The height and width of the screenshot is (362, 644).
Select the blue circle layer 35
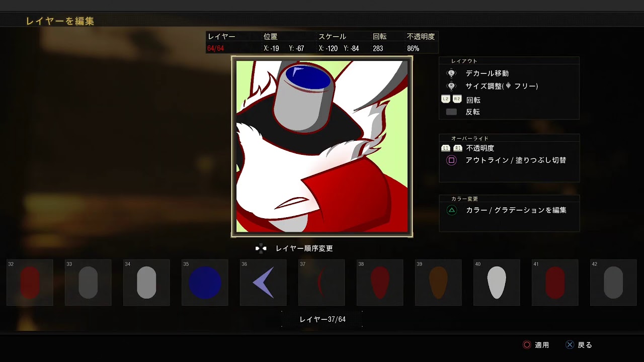tap(205, 283)
